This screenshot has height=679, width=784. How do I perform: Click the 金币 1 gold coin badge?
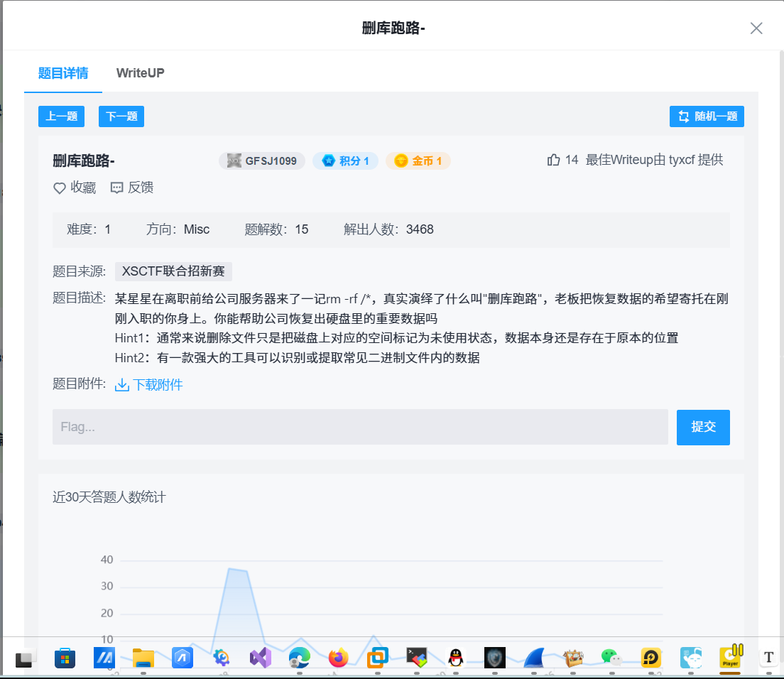point(418,161)
